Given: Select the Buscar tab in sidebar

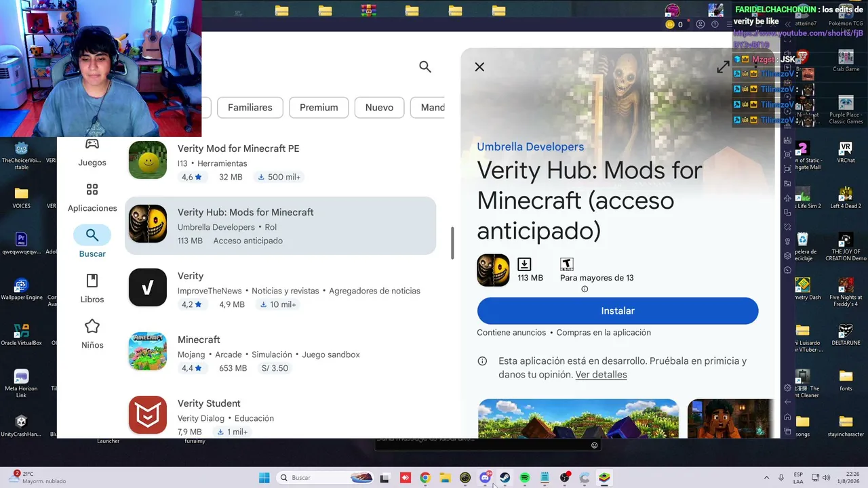Looking at the screenshot, I should [x=92, y=243].
